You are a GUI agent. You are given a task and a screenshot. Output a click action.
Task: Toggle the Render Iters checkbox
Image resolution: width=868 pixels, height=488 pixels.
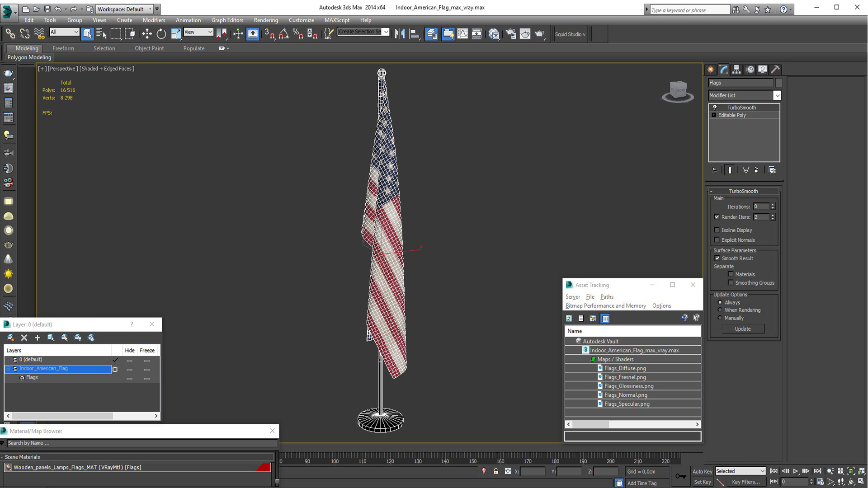[x=717, y=217]
